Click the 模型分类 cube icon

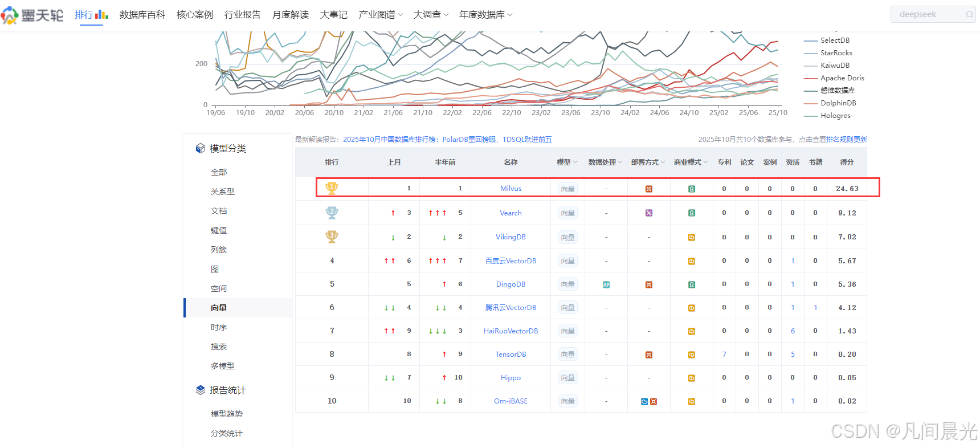pyautogui.click(x=201, y=148)
